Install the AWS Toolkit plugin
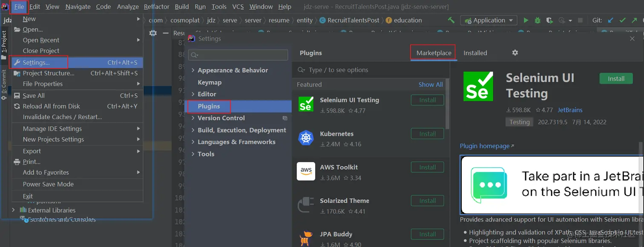 pyautogui.click(x=427, y=167)
